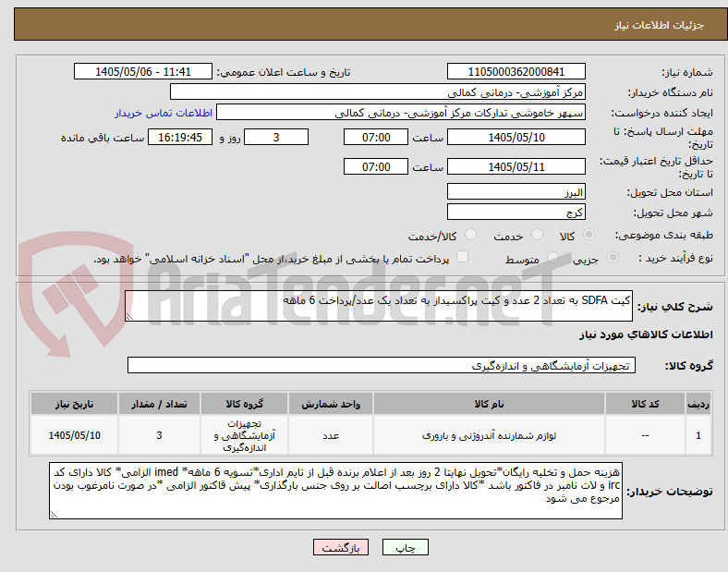Click the گروه کالا column header

pyautogui.click(x=244, y=404)
